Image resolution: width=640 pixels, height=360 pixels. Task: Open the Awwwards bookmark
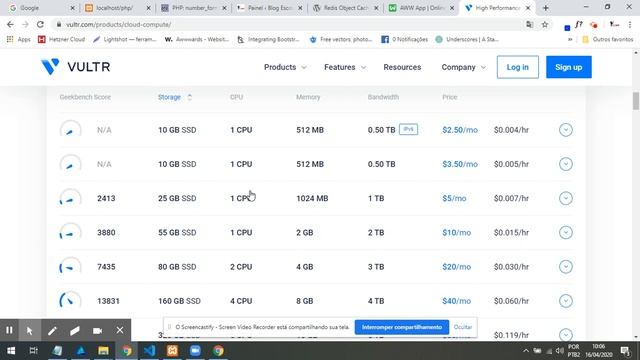[197, 40]
